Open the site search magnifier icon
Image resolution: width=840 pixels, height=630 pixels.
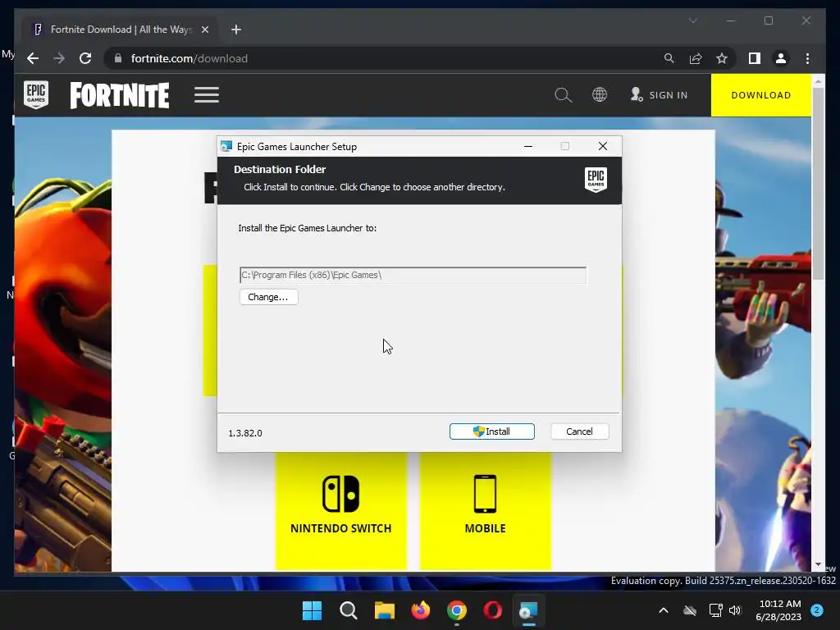coord(563,95)
